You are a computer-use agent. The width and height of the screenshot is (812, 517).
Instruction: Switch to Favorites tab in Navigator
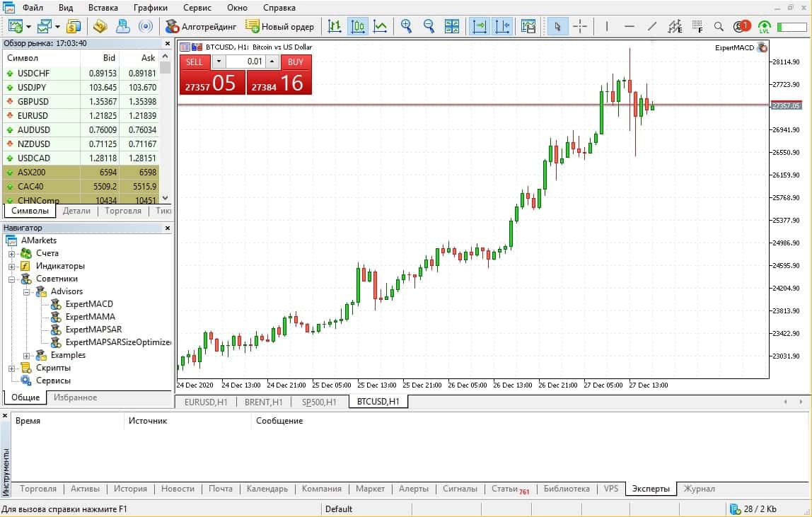75,397
